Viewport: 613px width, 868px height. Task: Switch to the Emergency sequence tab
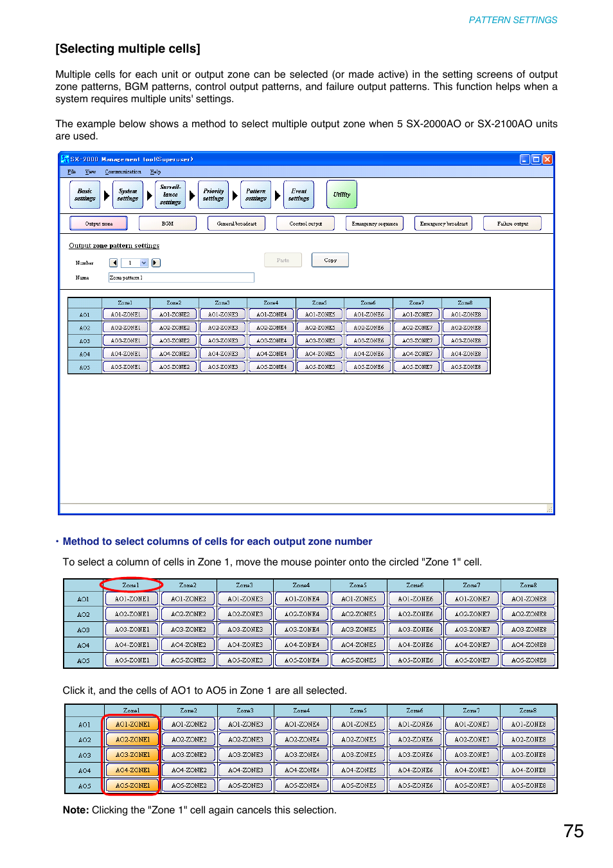375,224
